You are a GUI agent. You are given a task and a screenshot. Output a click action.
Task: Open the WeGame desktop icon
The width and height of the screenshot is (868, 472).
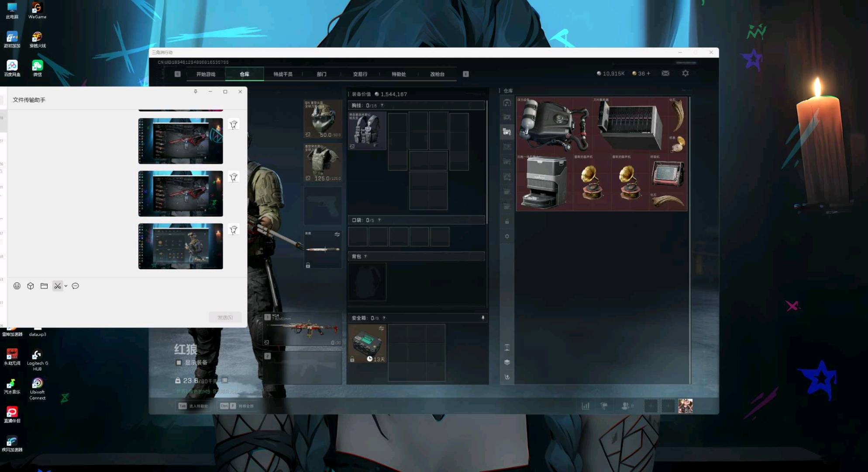click(x=37, y=11)
